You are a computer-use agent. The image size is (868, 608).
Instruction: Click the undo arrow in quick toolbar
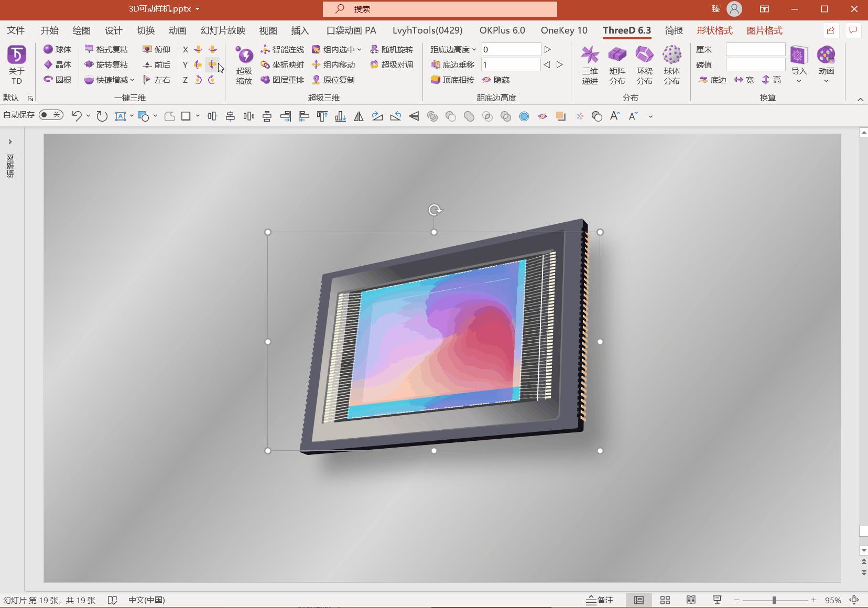[77, 116]
